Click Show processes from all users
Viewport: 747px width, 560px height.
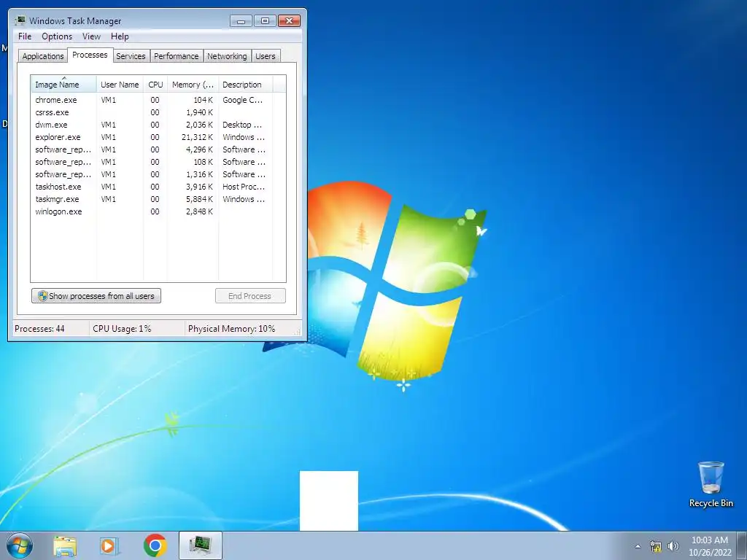point(96,296)
